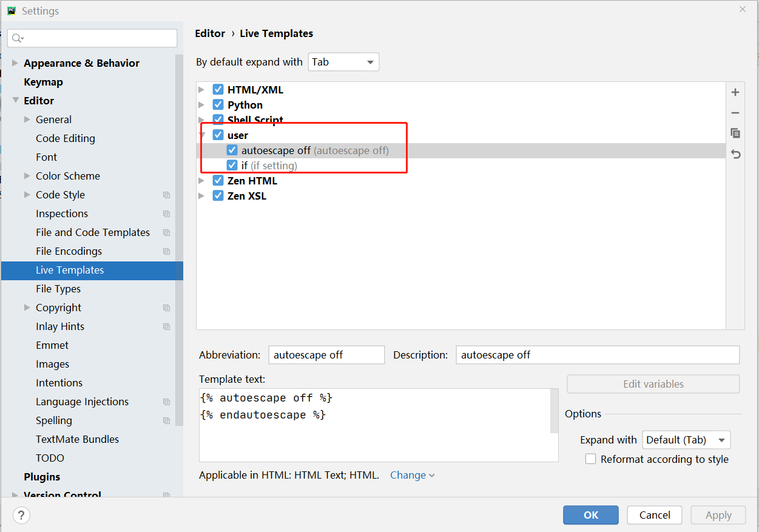
Task: Disable the Python template group
Action: (218, 104)
